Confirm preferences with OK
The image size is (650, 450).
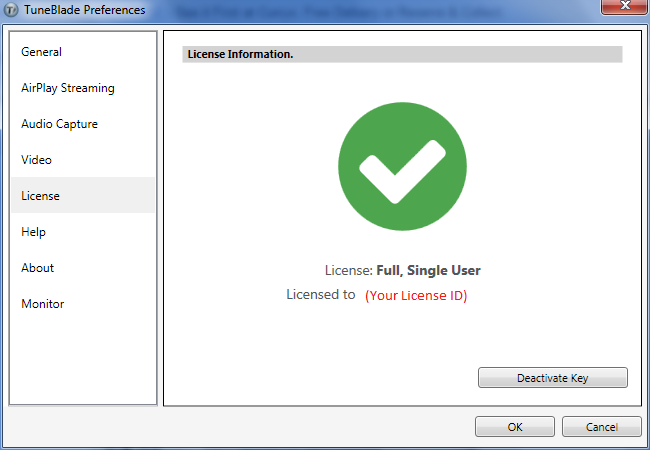coord(514,427)
